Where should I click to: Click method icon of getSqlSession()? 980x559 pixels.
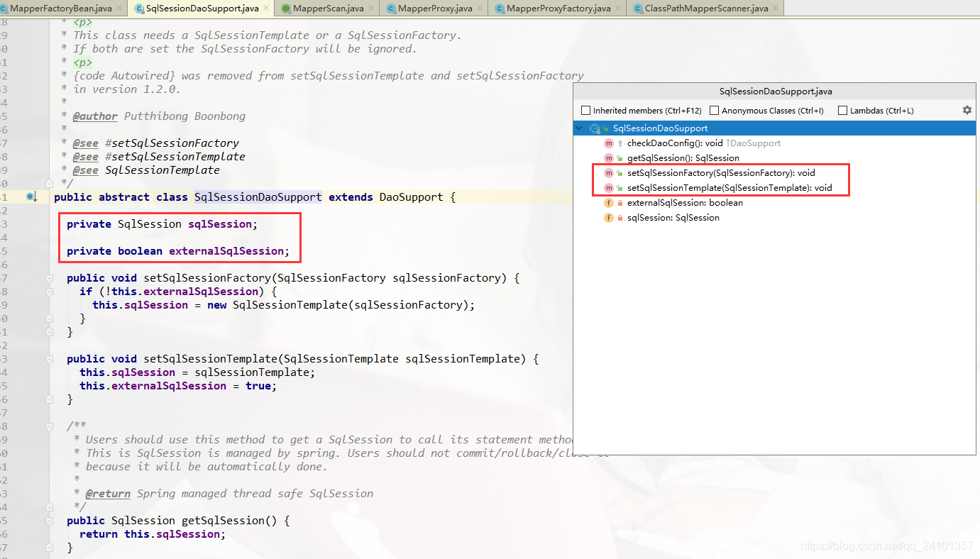609,158
